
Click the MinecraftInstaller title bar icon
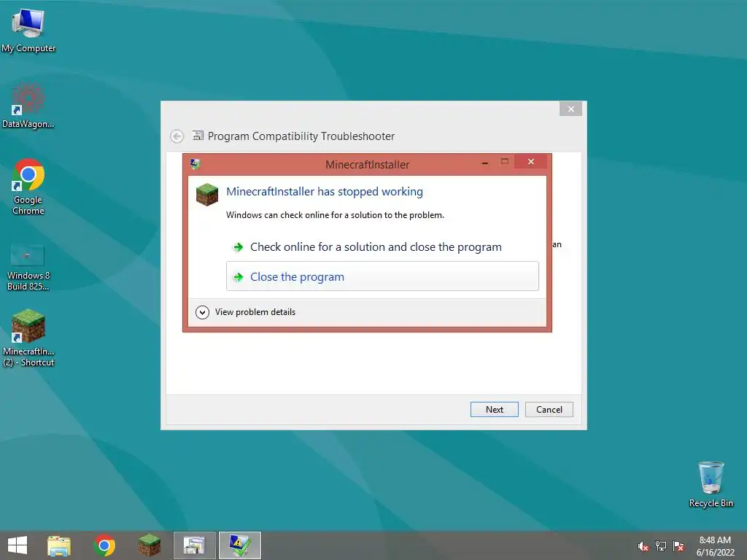click(x=195, y=164)
